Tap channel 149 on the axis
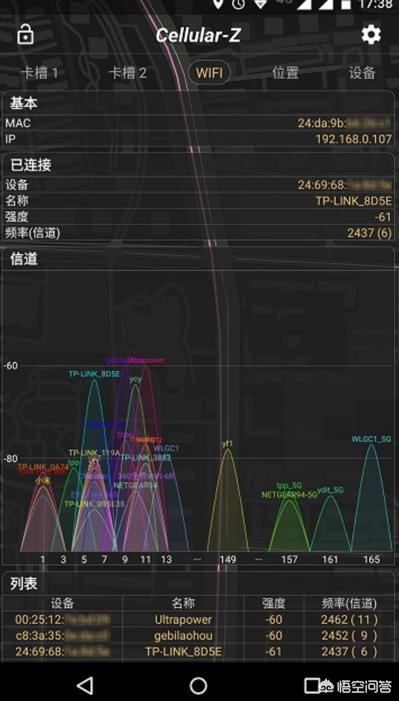 pos(228,559)
